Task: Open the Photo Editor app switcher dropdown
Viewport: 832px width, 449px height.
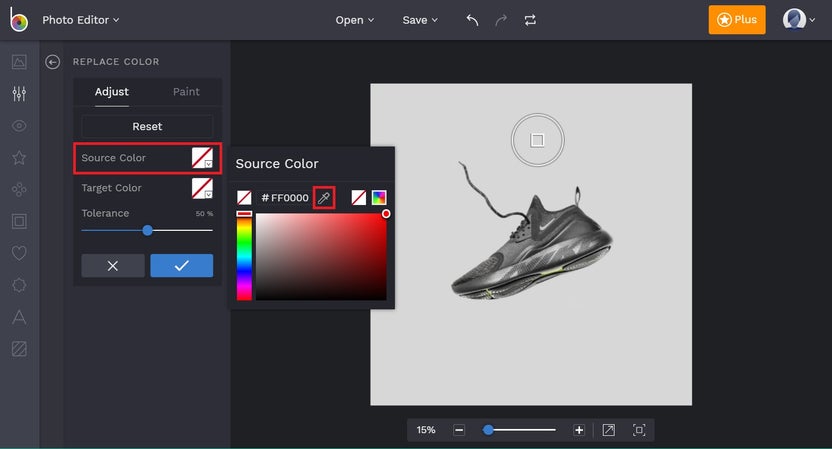Action: click(x=80, y=20)
